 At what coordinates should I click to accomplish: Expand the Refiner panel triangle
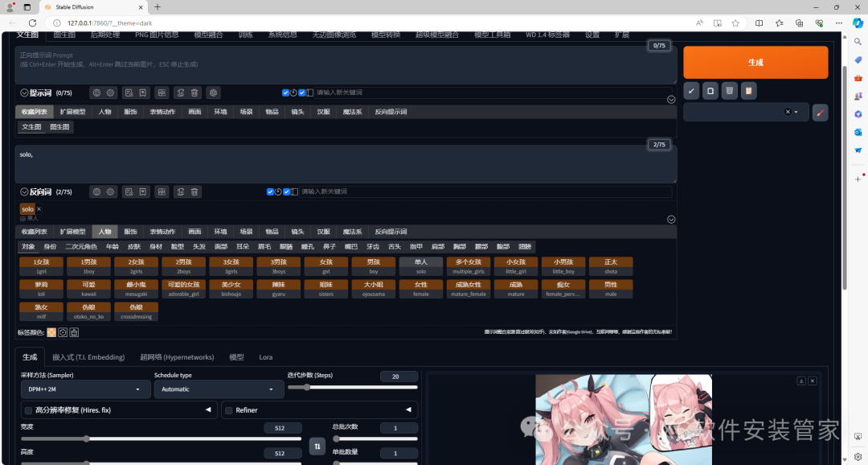(408, 410)
